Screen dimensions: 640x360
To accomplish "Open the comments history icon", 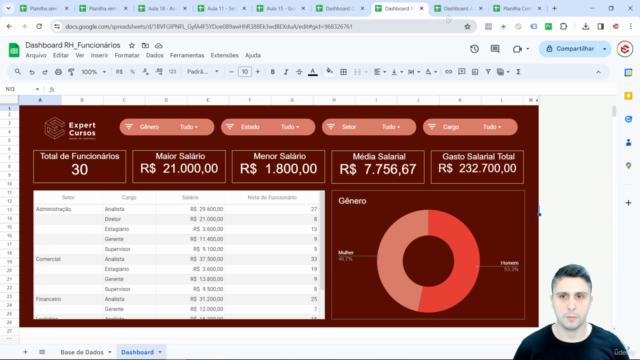I will 495,49.
